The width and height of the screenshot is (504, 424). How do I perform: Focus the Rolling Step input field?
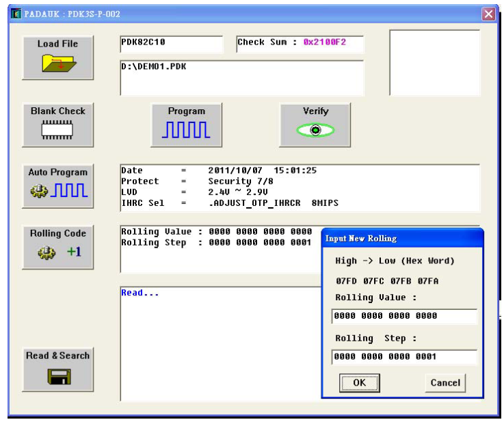(x=404, y=357)
